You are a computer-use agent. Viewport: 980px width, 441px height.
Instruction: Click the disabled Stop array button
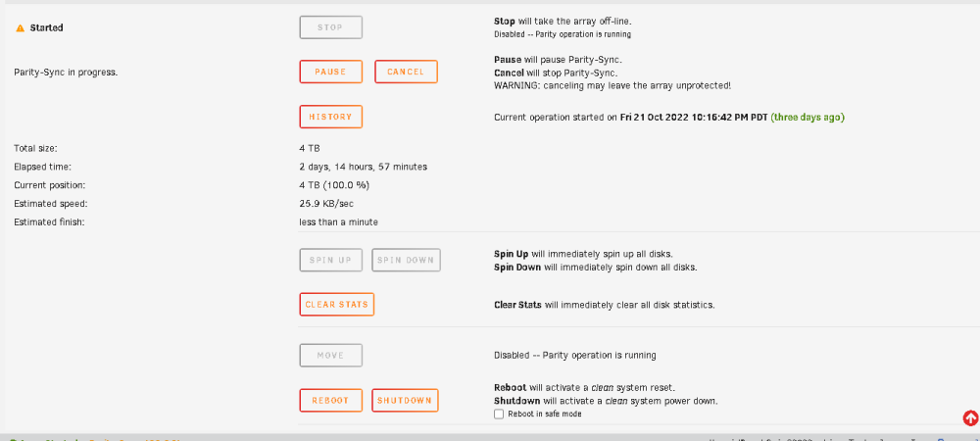[330, 27]
